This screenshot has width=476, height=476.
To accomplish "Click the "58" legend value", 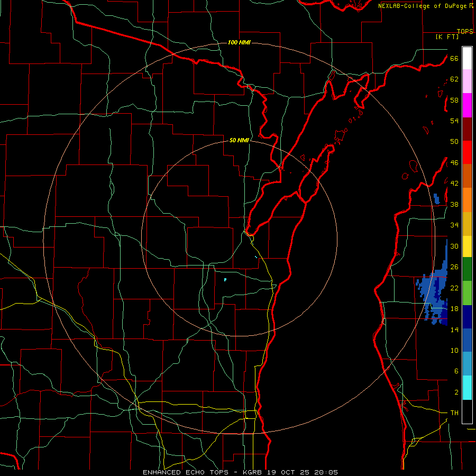I will (x=454, y=100).
